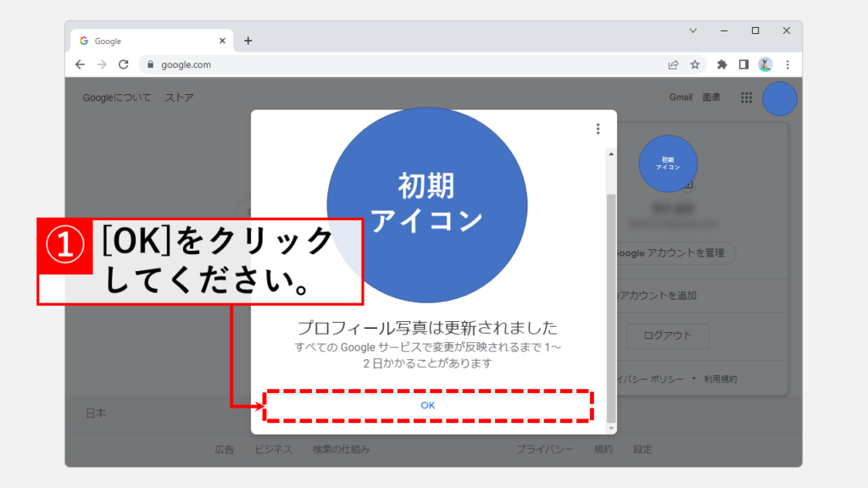
Task: Click the share page icon
Action: (673, 64)
